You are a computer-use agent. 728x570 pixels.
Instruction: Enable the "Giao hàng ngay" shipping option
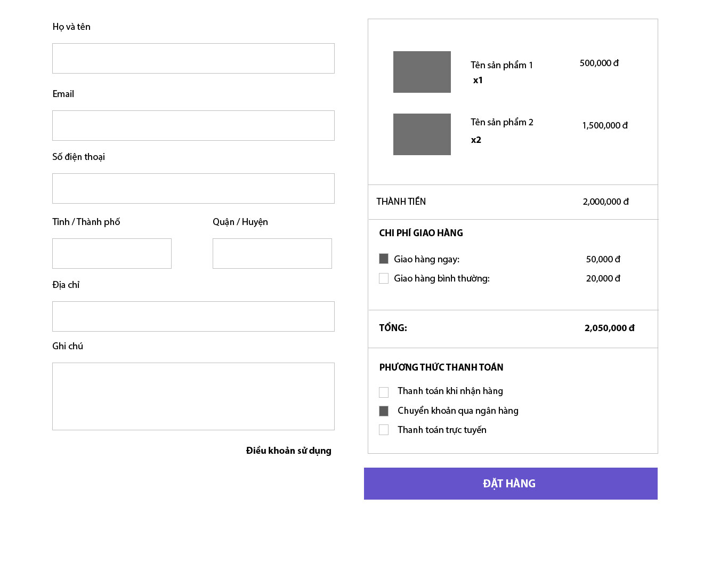pyautogui.click(x=384, y=259)
